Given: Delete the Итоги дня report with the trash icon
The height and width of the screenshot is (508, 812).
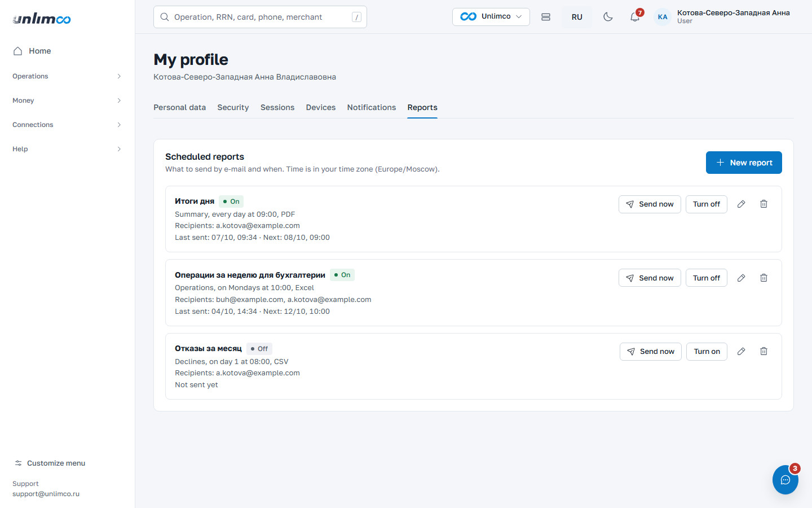Looking at the screenshot, I should tap(764, 204).
